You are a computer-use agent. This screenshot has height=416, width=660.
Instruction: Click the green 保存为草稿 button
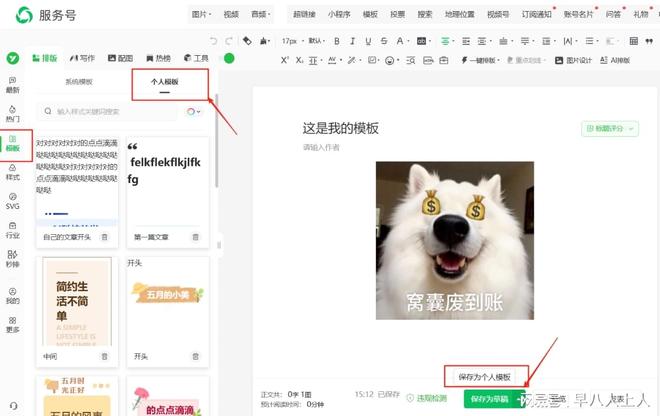490,399
